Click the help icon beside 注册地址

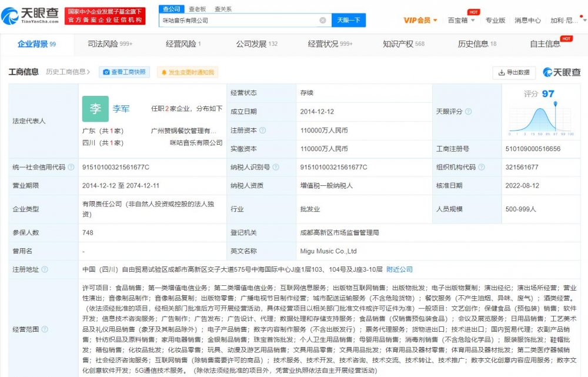tap(45, 269)
